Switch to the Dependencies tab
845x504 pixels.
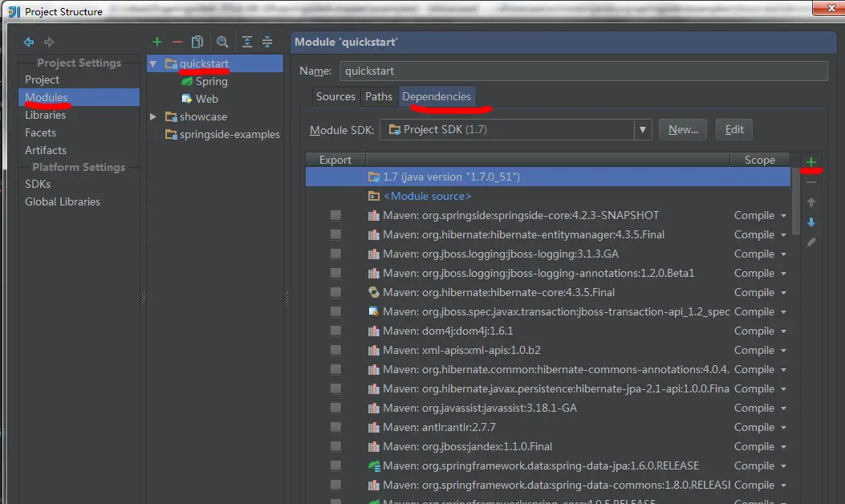coord(437,96)
